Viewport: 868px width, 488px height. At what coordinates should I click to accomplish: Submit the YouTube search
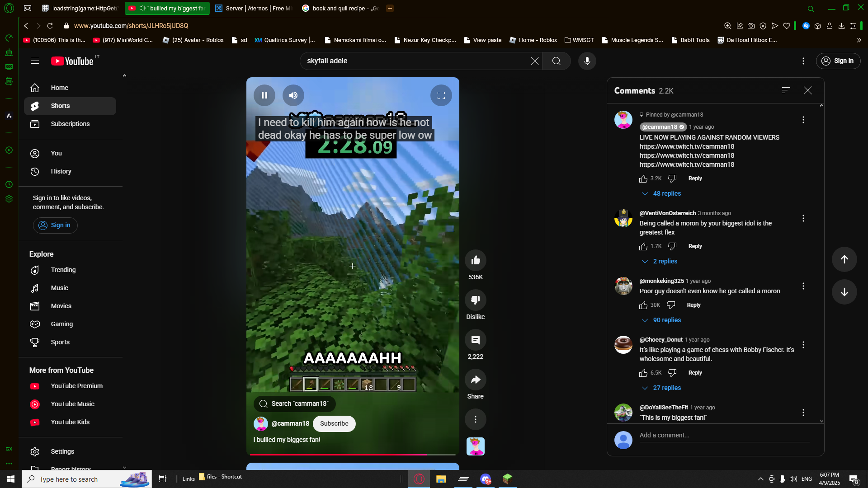point(557,61)
